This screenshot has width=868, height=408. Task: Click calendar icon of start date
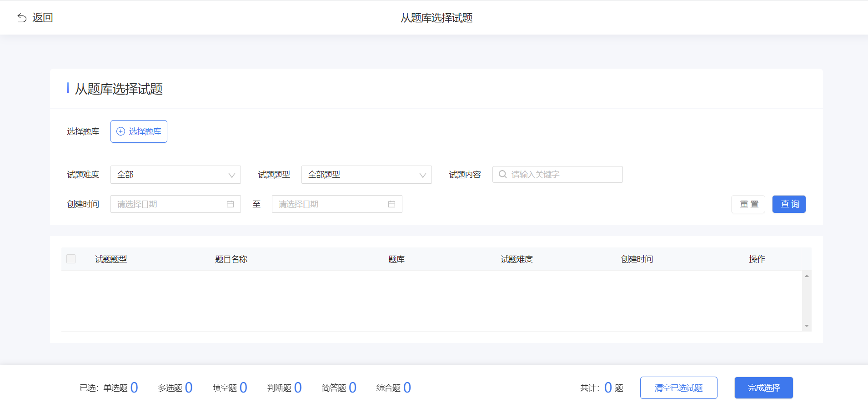[230, 204]
